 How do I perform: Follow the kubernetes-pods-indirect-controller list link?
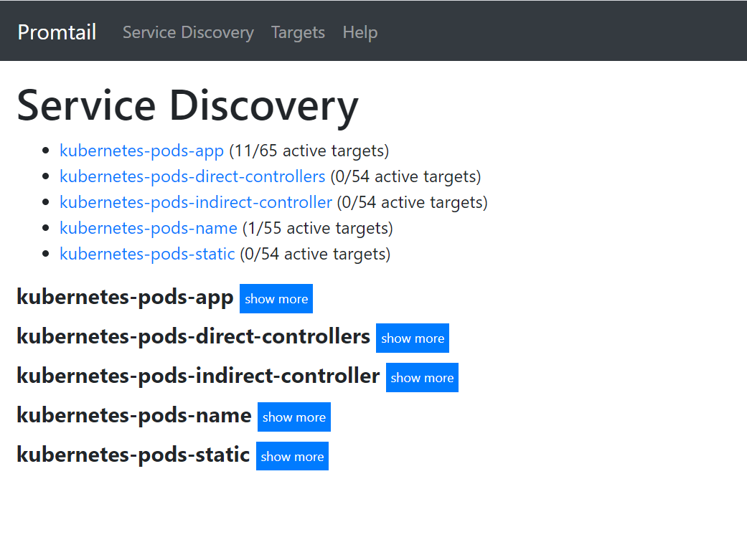[x=196, y=202]
